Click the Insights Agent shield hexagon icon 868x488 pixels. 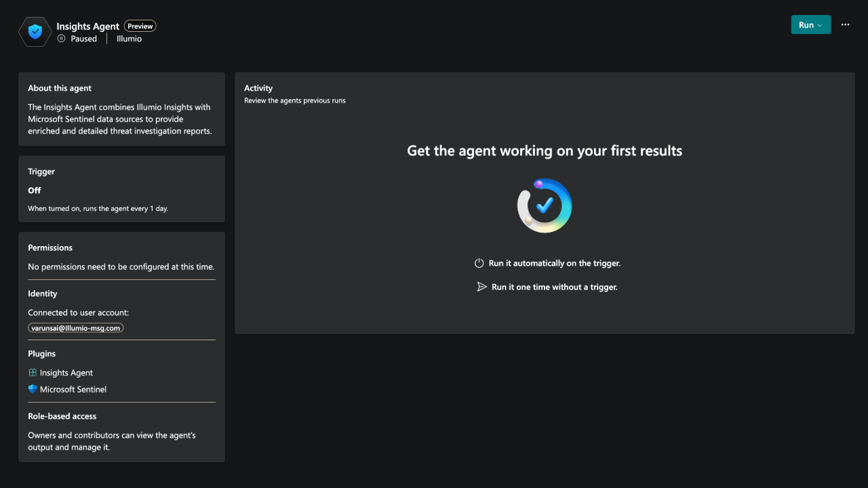pyautogui.click(x=35, y=32)
